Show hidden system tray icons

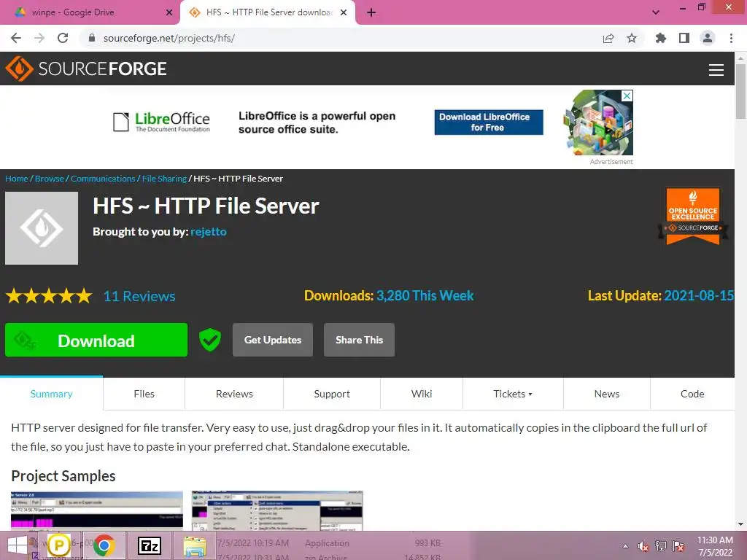pyautogui.click(x=625, y=546)
